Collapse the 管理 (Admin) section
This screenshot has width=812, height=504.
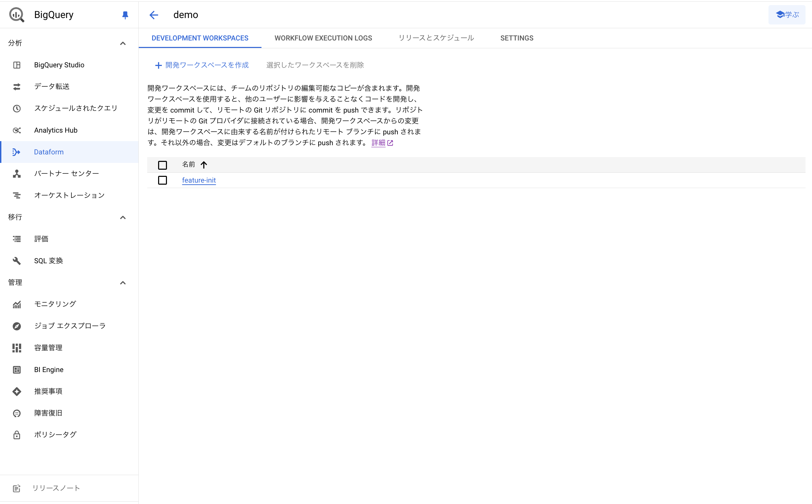point(123,283)
